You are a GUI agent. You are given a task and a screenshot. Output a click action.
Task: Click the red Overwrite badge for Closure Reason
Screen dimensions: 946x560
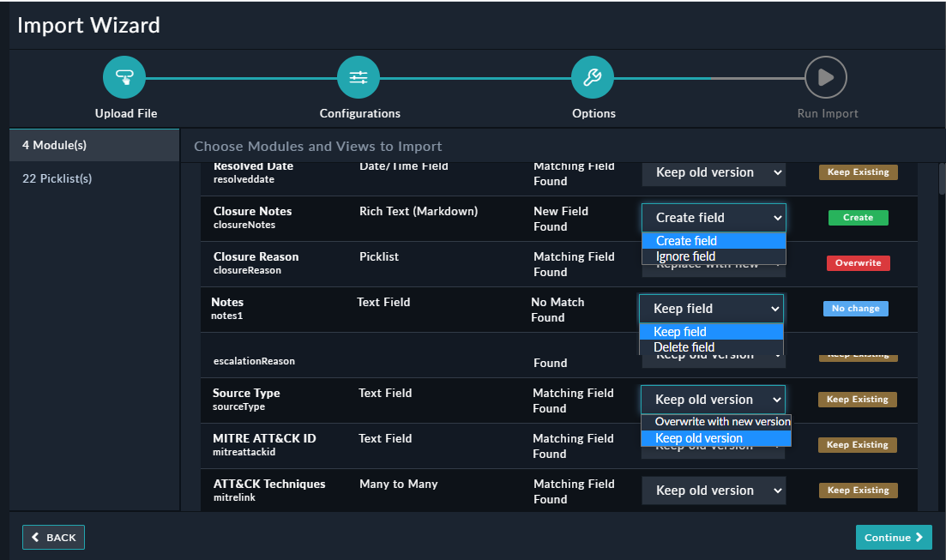pos(858,262)
